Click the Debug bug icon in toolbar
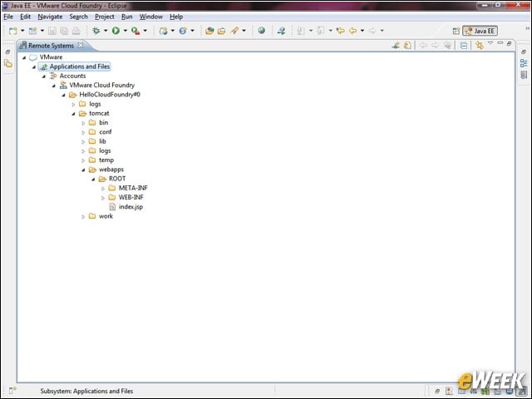The height and width of the screenshot is (399, 532). pos(96,31)
